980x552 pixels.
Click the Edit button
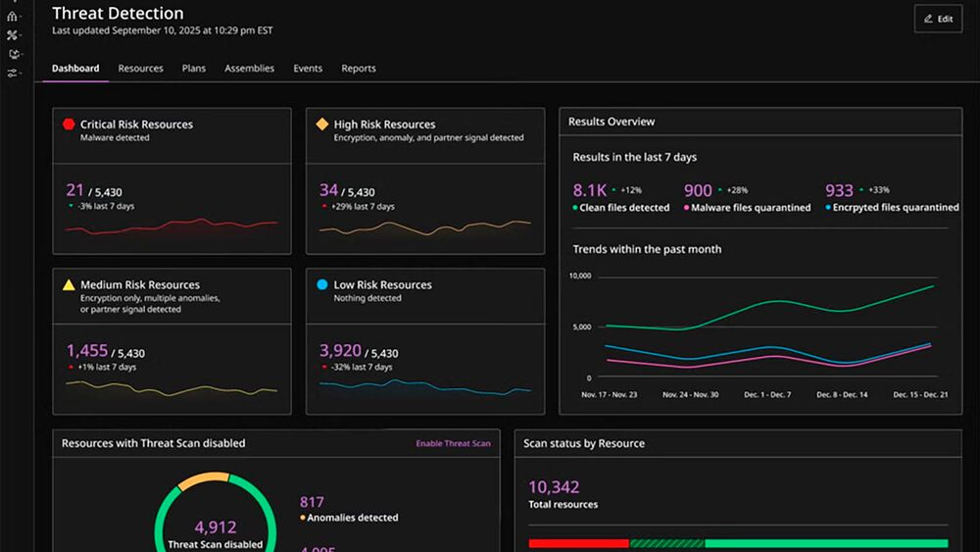[938, 19]
